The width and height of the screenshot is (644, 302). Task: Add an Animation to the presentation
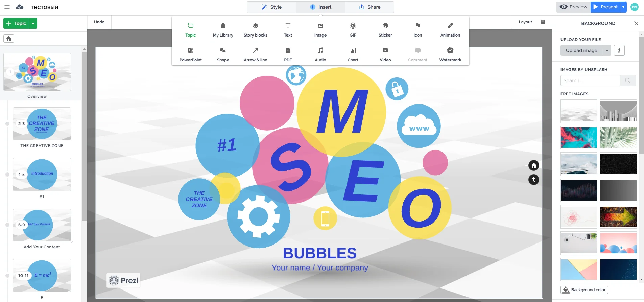point(450,30)
